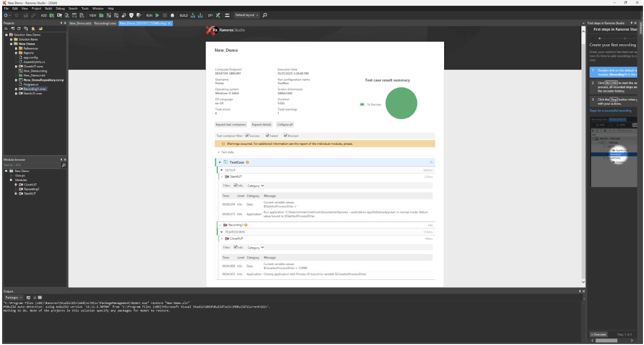
Task: Click the Rebuild icon, second after BUILD label
Action: click(200, 15)
